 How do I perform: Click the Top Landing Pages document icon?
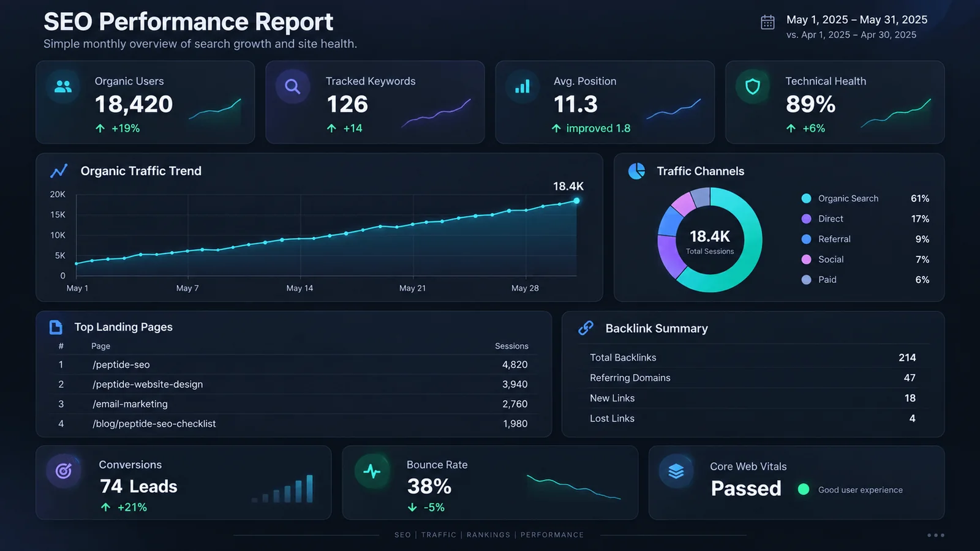pyautogui.click(x=56, y=327)
